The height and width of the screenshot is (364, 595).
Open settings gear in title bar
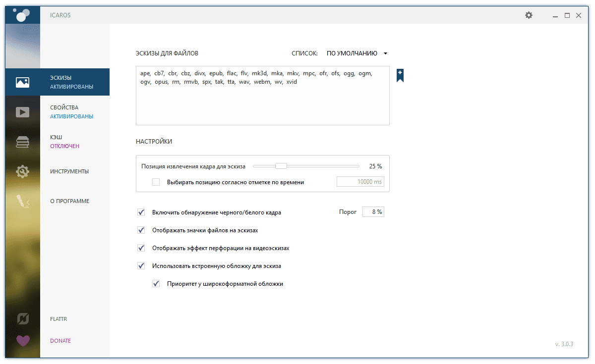[x=529, y=15]
